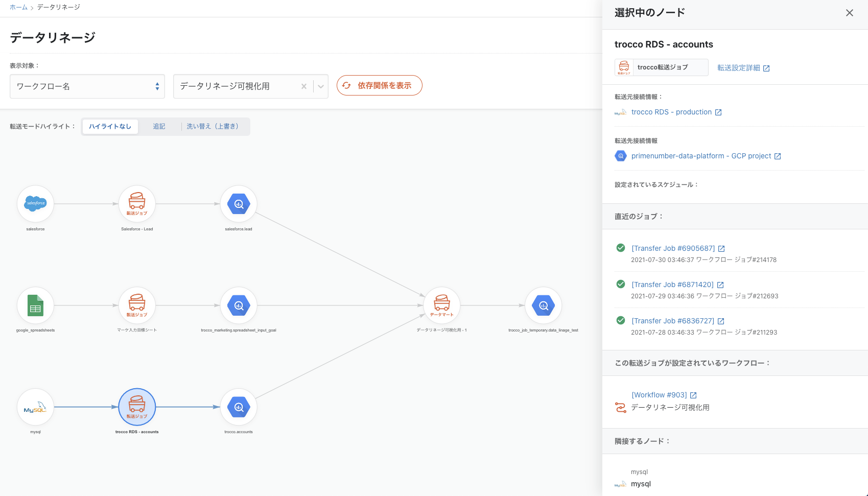Select the google_spreadsheets source node
The image size is (868, 496).
tap(35, 305)
